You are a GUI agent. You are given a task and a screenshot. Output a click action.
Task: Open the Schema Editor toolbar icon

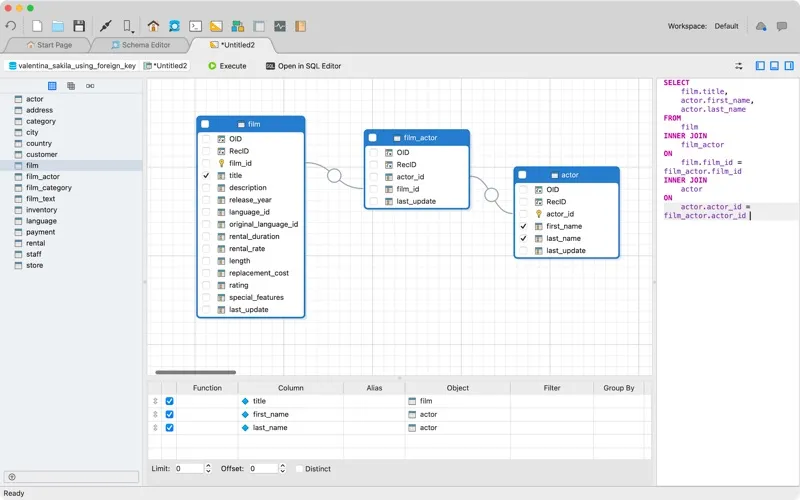(174, 26)
